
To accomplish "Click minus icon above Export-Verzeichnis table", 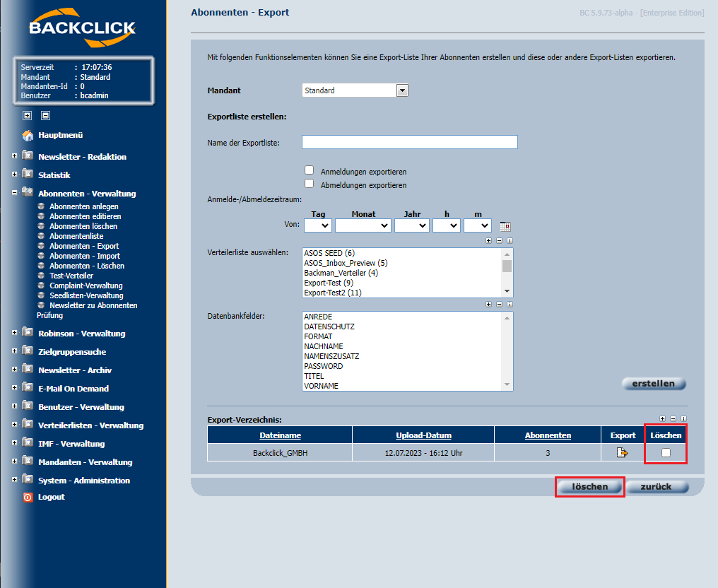I will (x=673, y=418).
